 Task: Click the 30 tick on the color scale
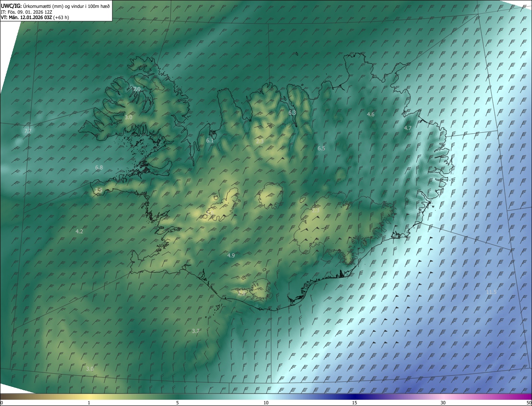point(443,403)
